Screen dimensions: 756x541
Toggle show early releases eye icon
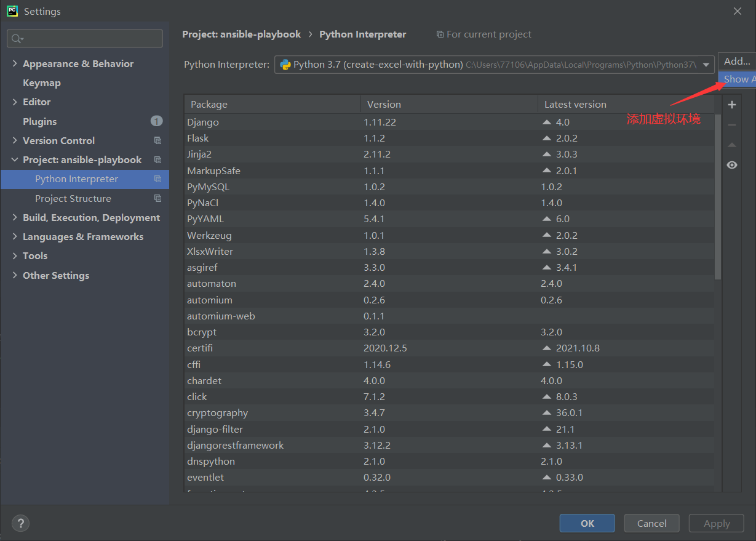click(x=731, y=165)
